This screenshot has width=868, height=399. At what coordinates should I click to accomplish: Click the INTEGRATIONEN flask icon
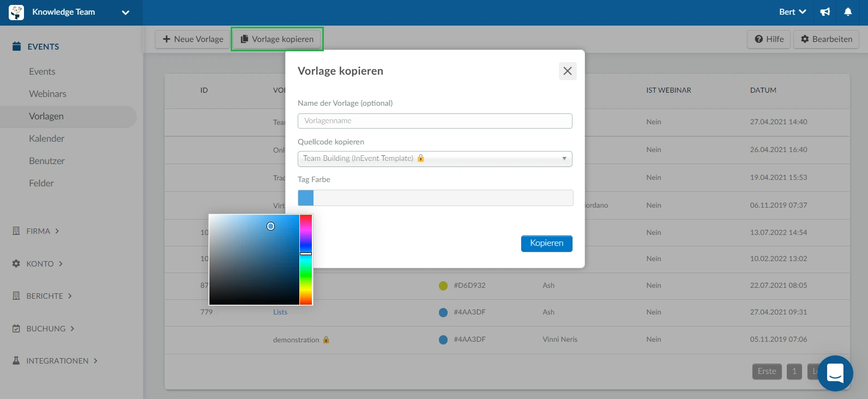tap(16, 361)
